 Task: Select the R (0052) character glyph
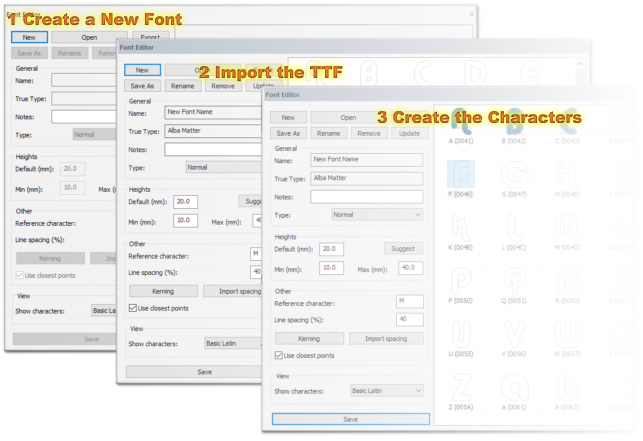pos(568,281)
